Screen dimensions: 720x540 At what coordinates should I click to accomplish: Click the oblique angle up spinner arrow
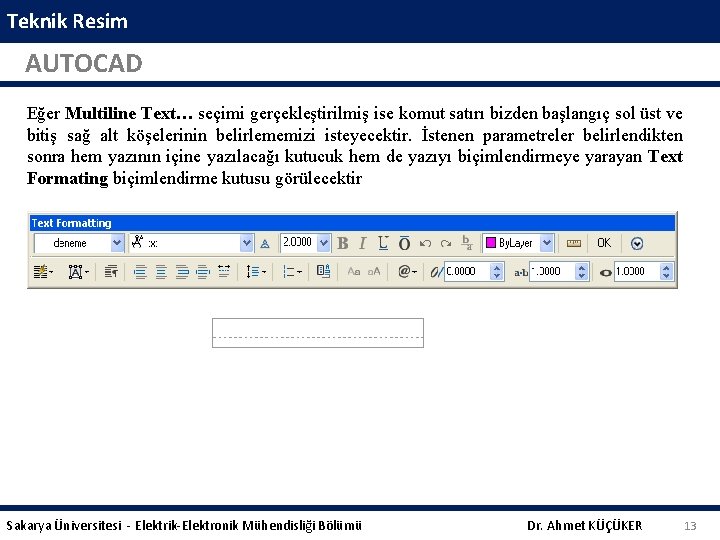[x=496, y=267]
